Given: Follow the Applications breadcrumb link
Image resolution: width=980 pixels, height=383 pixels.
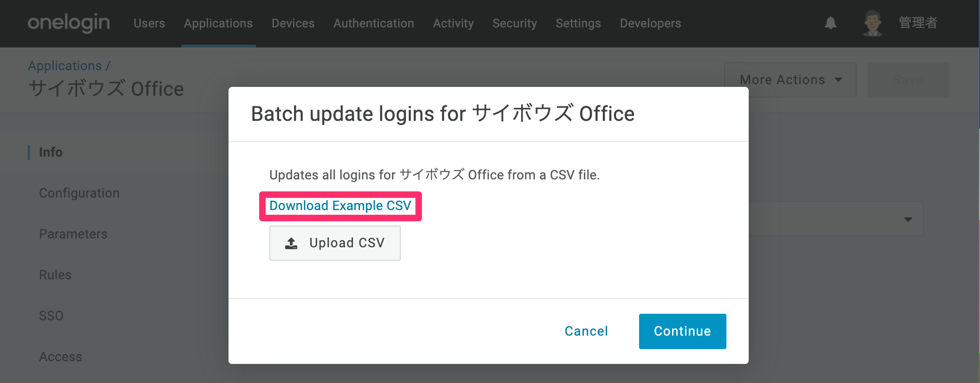Looking at the screenshot, I should (x=65, y=66).
